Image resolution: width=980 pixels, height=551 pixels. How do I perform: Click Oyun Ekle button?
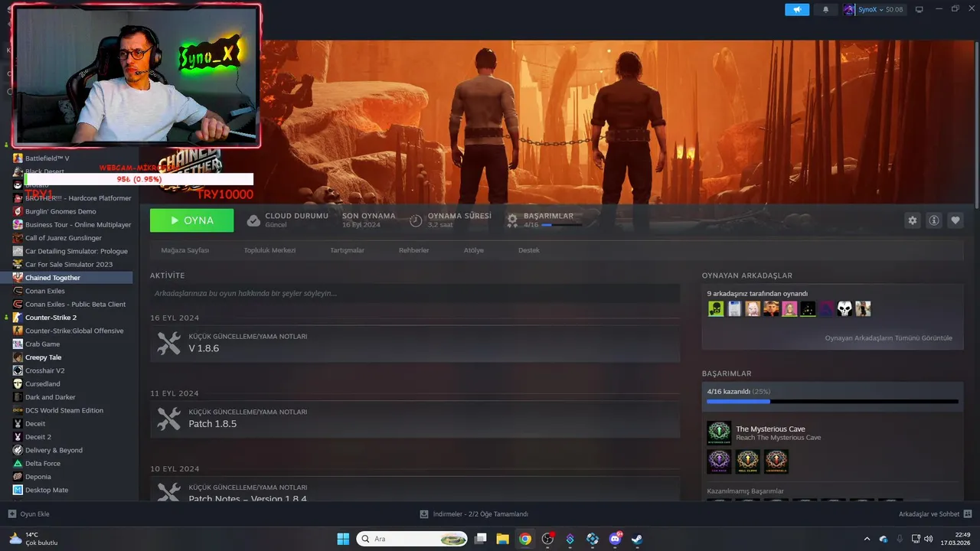coord(28,514)
